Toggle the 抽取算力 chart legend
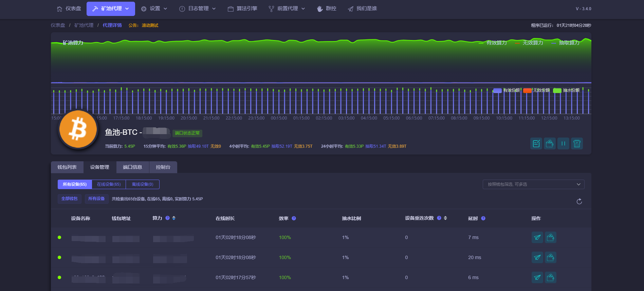Viewport: 644px width, 291px height. 565,43
